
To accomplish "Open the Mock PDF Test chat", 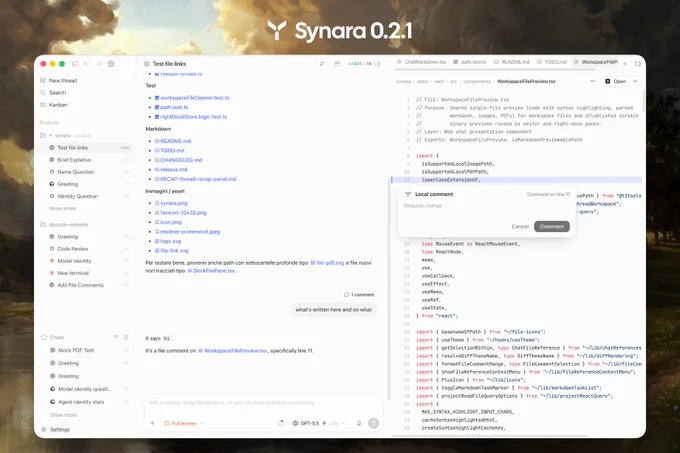I will (x=89, y=350).
